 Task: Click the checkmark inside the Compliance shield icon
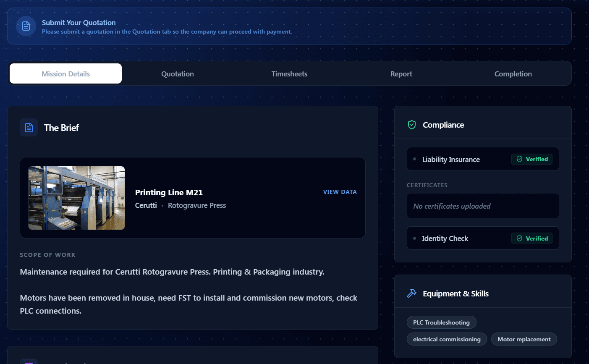pyautogui.click(x=411, y=125)
